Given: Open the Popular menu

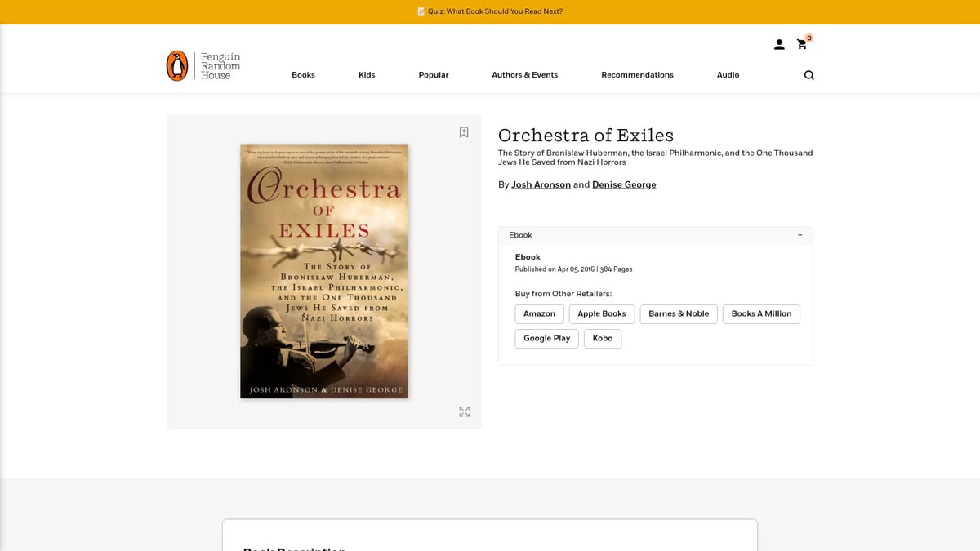Looking at the screenshot, I should (x=433, y=75).
